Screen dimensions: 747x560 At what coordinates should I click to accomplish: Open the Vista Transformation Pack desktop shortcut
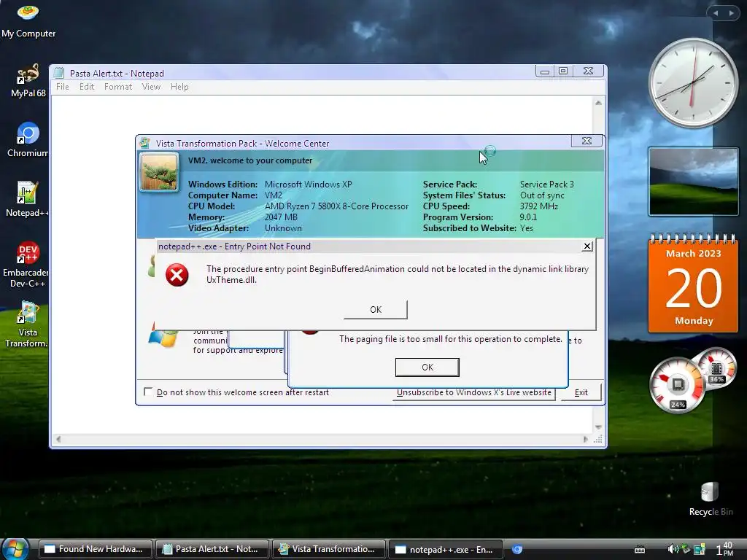[27, 324]
